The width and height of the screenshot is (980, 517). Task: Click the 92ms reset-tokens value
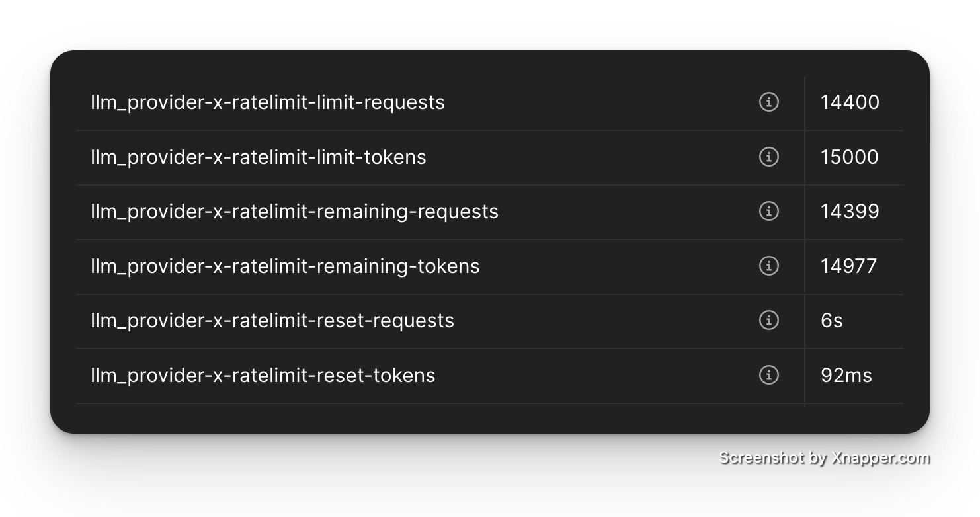tap(846, 376)
